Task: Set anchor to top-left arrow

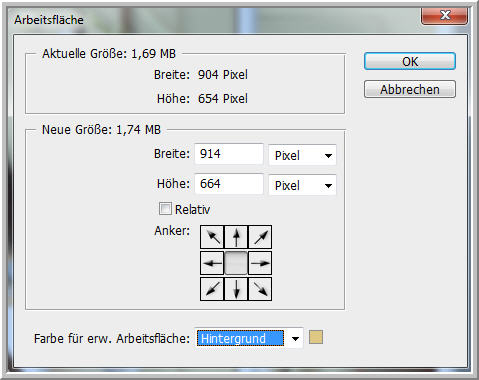Action: 212,237
